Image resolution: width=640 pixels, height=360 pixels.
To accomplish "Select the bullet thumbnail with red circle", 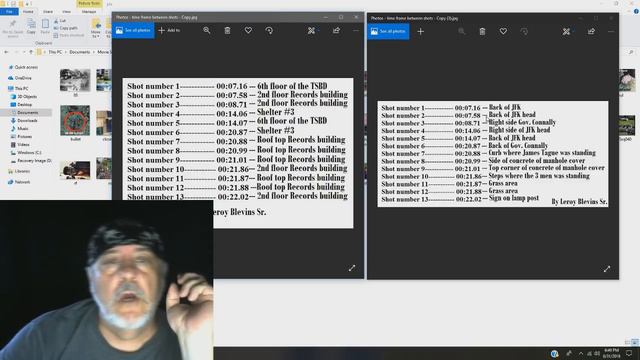I will coord(75,121).
